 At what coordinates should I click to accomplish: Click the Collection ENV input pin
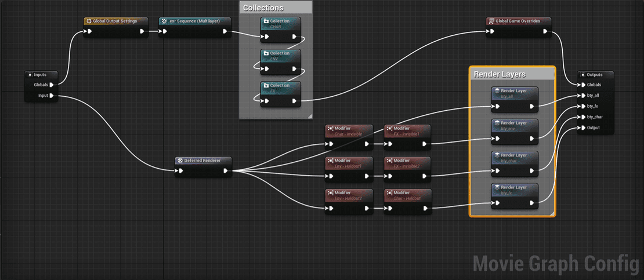click(x=266, y=68)
